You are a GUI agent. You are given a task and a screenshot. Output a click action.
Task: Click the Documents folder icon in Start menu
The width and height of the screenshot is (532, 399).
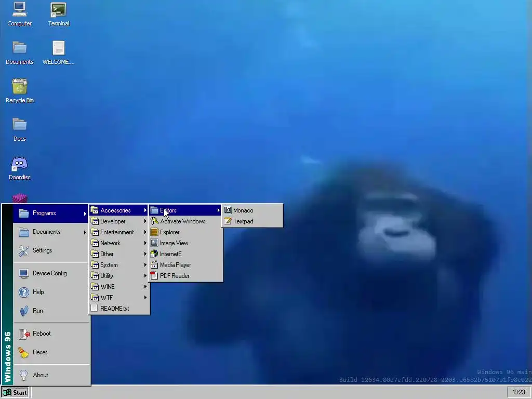24,232
